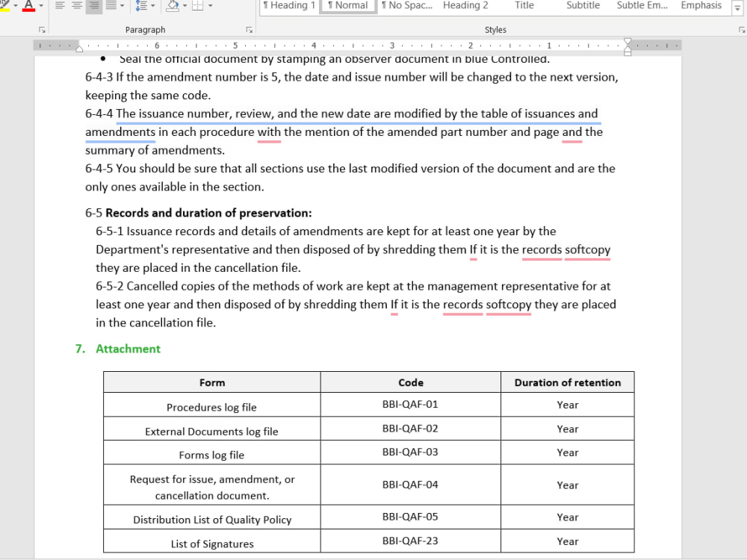Click the shading paint bucket icon

coord(173,6)
